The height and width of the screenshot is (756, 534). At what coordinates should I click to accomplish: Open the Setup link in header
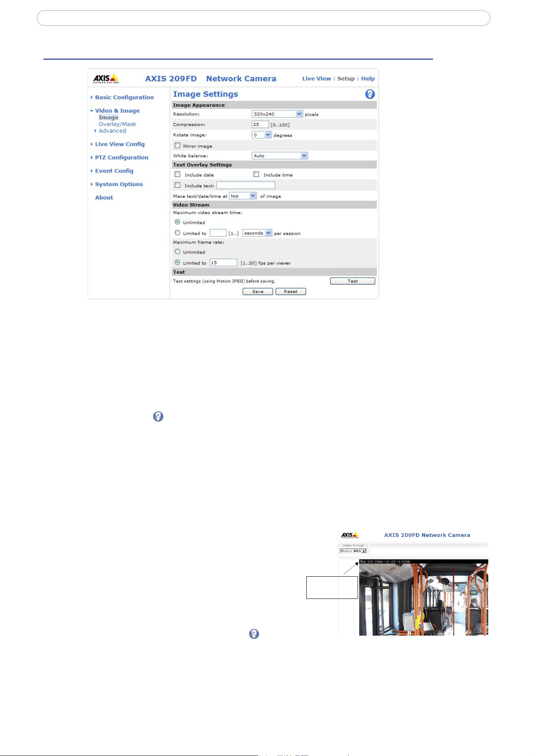point(346,79)
